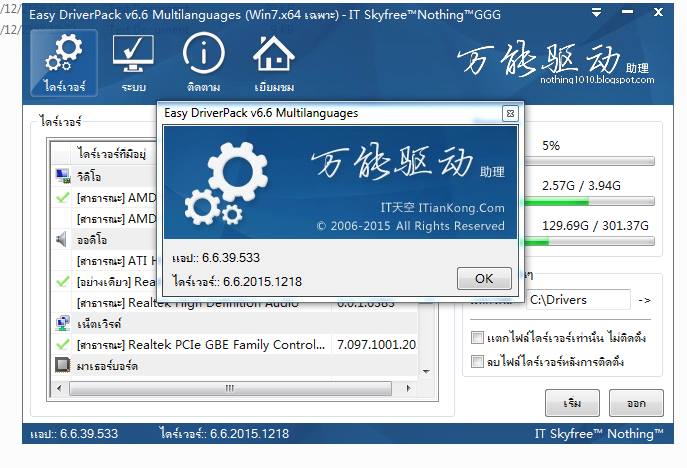Click the ออก (Exit) button
Image resolution: width=687 pixels, height=468 pixels.
pos(636,403)
